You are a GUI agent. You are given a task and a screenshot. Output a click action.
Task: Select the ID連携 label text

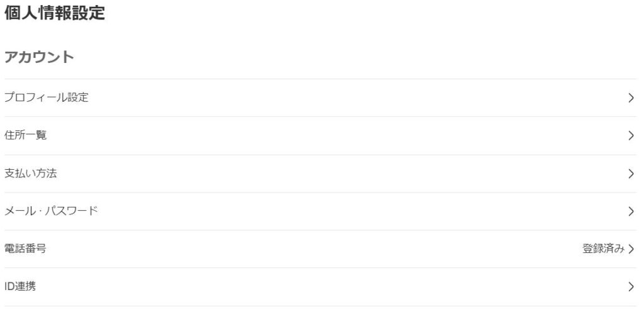tap(20, 286)
